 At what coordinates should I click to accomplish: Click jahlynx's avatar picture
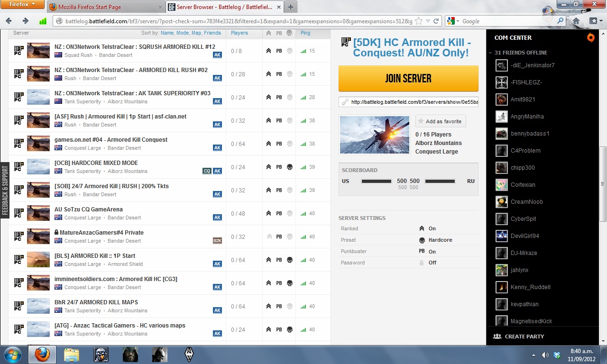[x=502, y=270]
